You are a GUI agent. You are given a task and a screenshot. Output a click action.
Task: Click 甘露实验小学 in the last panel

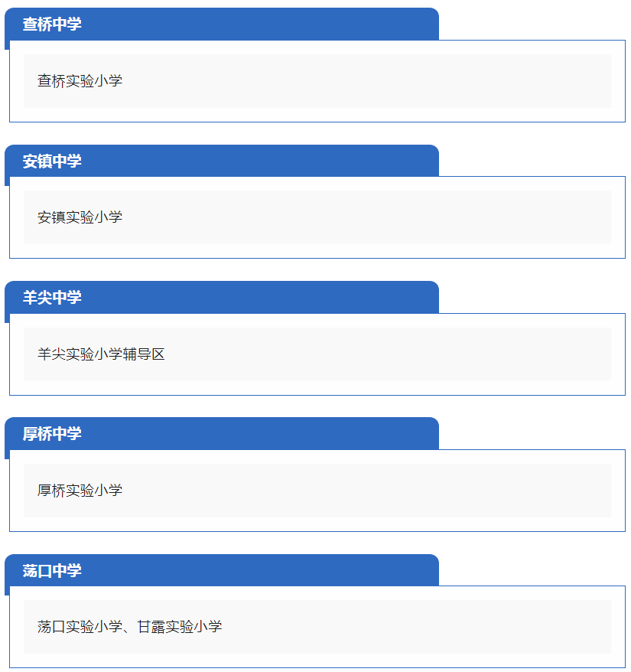click(x=180, y=627)
